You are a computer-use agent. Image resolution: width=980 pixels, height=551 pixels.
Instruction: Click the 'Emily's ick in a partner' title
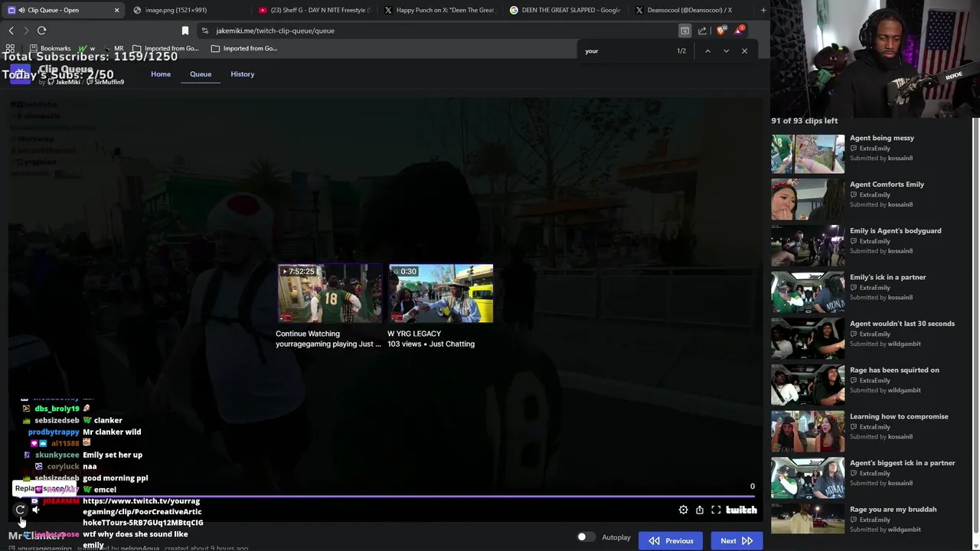tap(887, 277)
